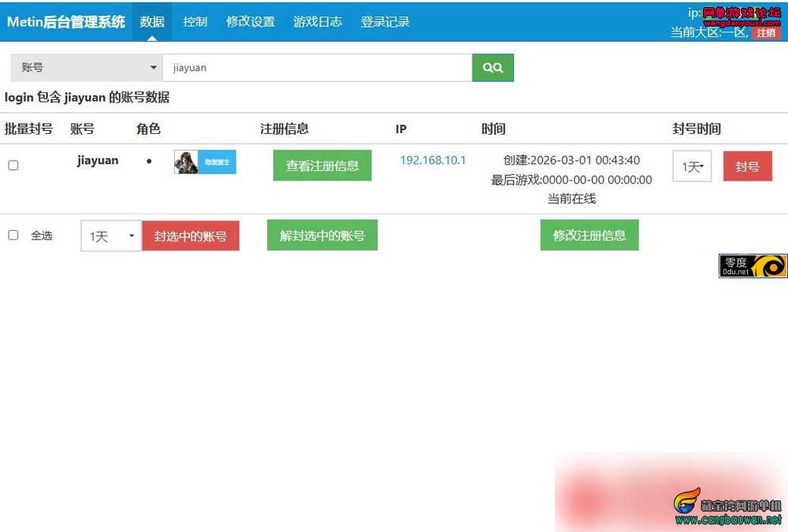Click the 解封选中的账号 button

(x=322, y=235)
